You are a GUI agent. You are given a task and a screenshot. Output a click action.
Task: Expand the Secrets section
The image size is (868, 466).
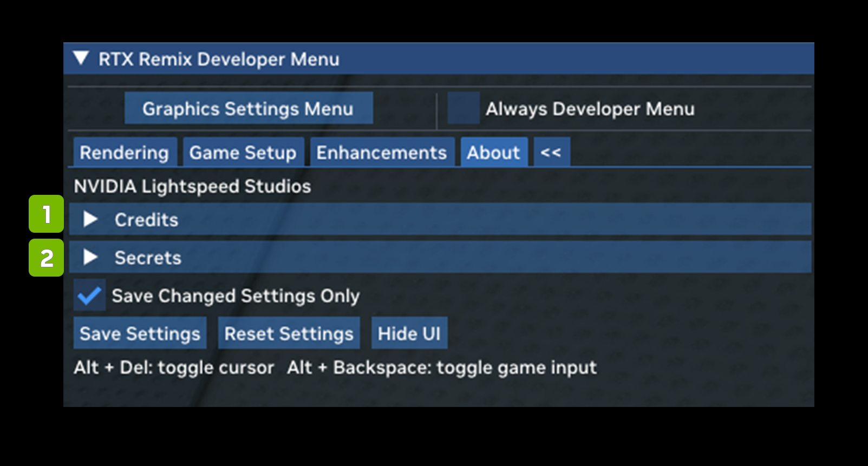pos(440,257)
